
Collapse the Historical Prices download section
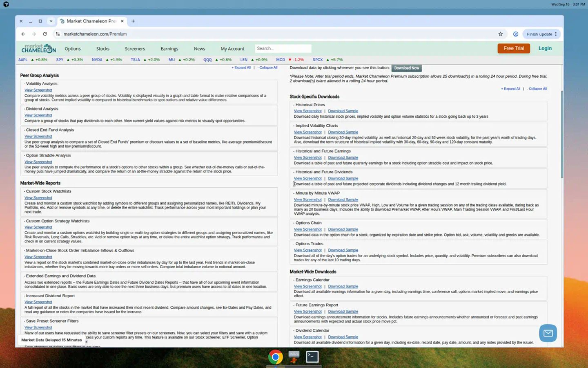pyautogui.click(x=309, y=105)
